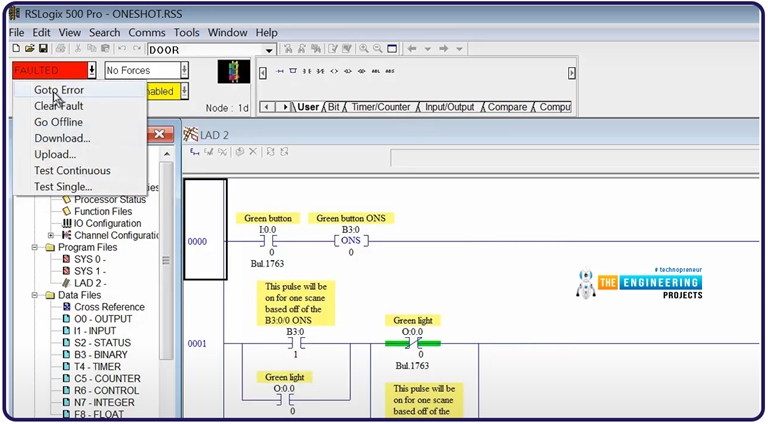Switch to the Bit instruction tab
Screen dimensions: 768x424
[x=334, y=107]
